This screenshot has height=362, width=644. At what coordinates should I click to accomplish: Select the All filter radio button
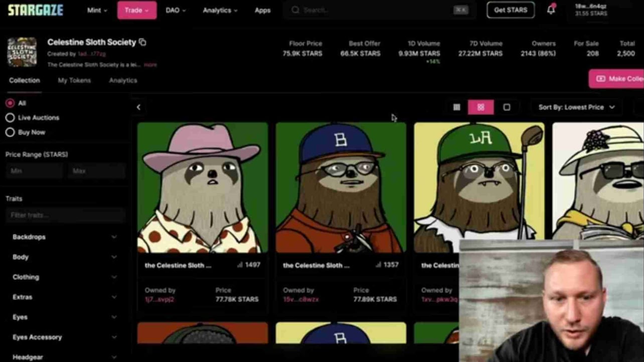click(10, 103)
